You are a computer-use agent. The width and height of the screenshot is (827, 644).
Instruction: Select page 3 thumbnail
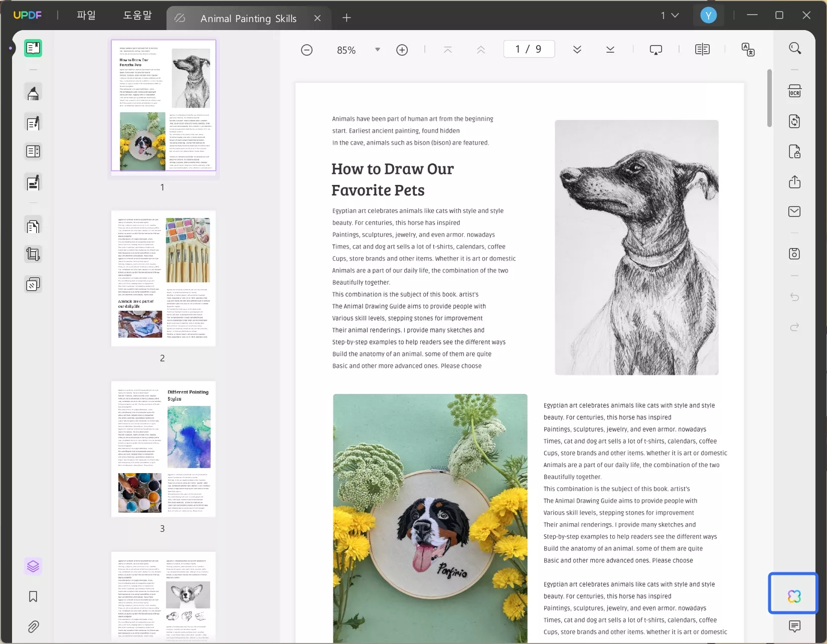point(163,449)
